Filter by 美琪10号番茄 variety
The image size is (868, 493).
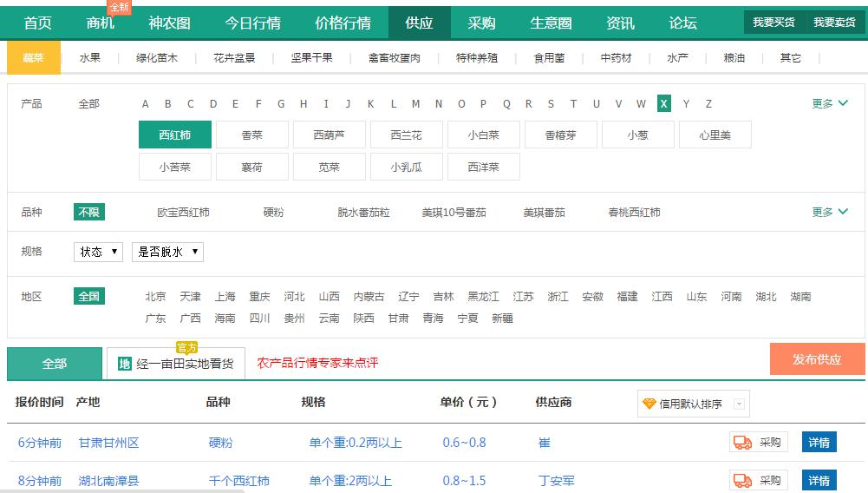(x=454, y=212)
